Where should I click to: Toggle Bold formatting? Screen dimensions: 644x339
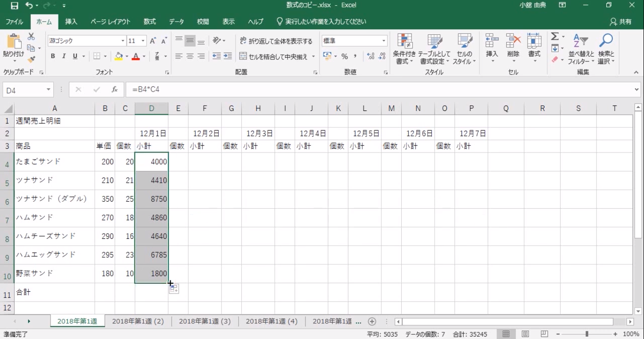pos(53,56)
